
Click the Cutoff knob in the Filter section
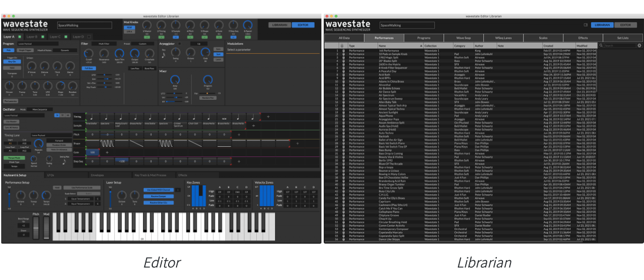click(89, 53)
